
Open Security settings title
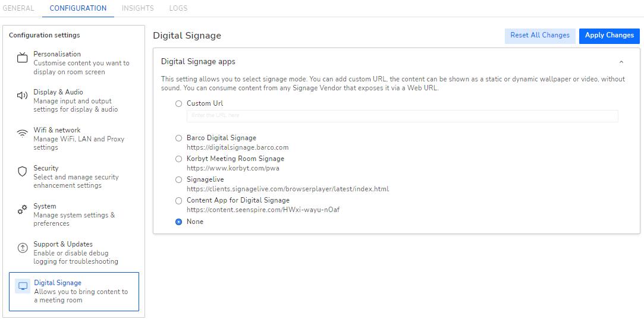coord(46,168)
